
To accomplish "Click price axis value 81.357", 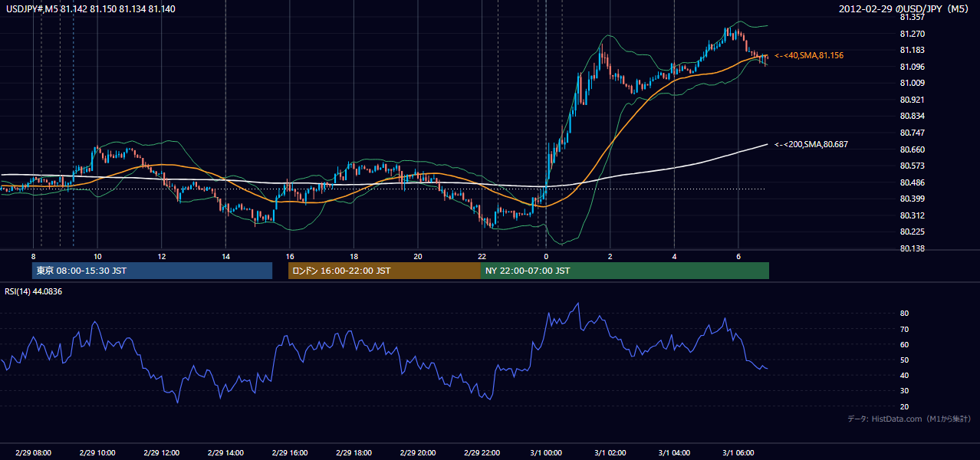I will (912, 17).
